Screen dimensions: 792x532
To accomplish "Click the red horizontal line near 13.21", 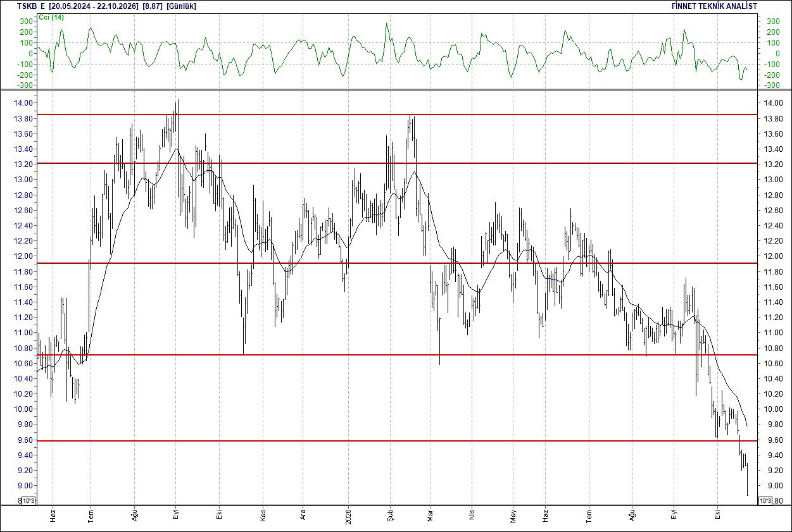I will click(x=396, y=163).
